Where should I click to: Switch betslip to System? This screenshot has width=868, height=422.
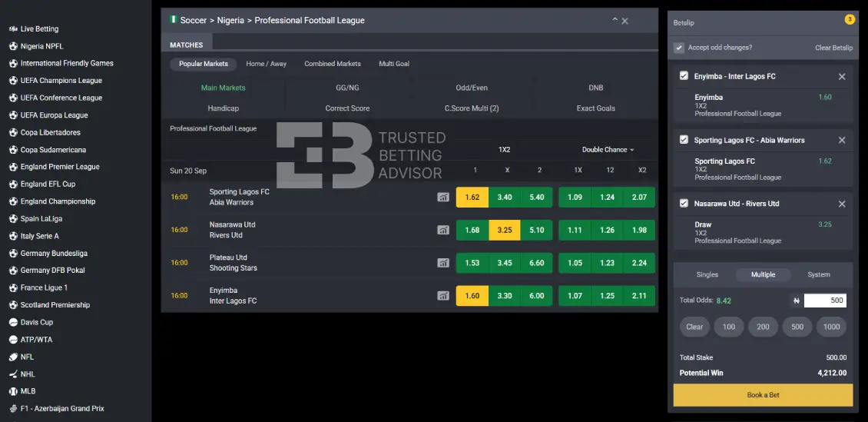(819, 274)
